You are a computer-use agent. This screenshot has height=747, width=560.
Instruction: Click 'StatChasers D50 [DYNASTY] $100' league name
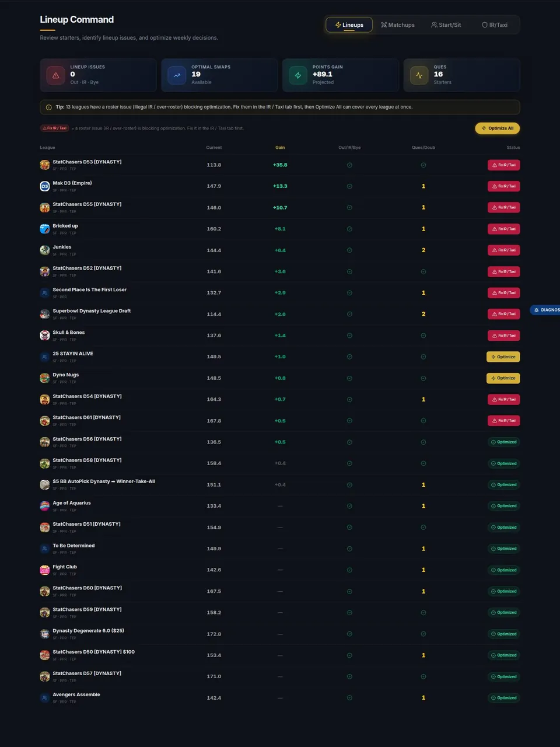(x=93, y=652)
